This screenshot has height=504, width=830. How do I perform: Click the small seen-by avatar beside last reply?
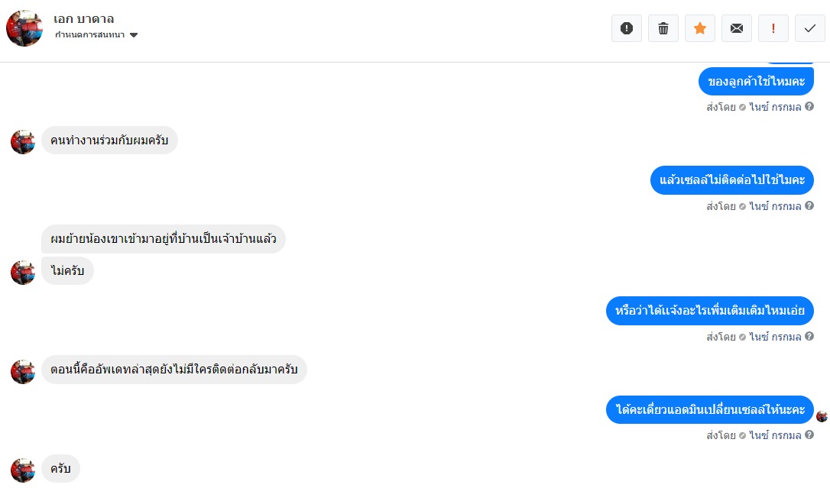click(x=822, y=416)
